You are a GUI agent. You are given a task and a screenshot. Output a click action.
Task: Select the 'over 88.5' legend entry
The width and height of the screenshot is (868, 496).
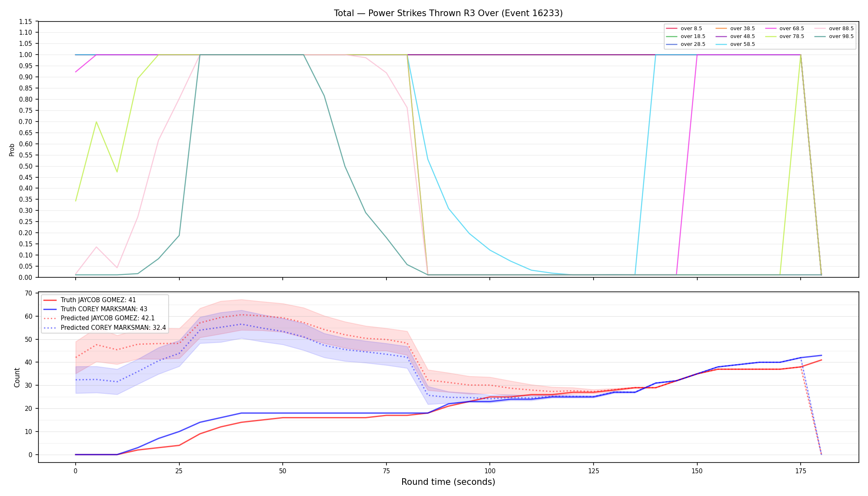[x=834, y=29]
